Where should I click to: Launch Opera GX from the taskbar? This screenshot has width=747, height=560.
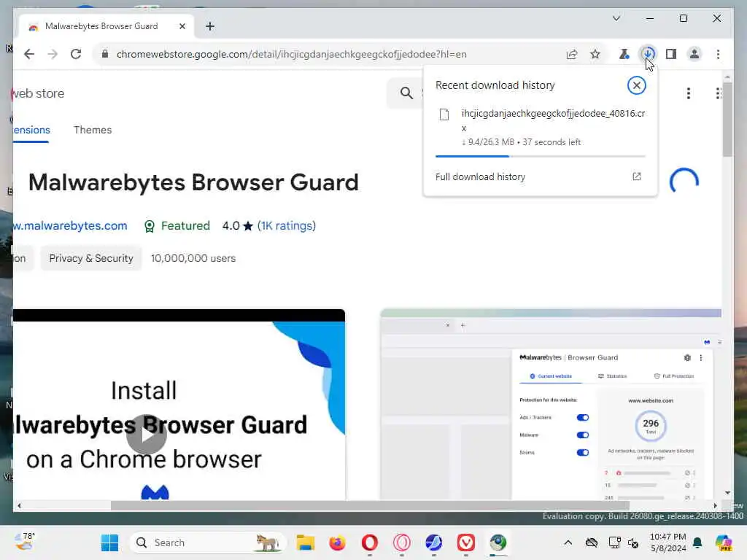pyautogui.click(x=402, y=542)
